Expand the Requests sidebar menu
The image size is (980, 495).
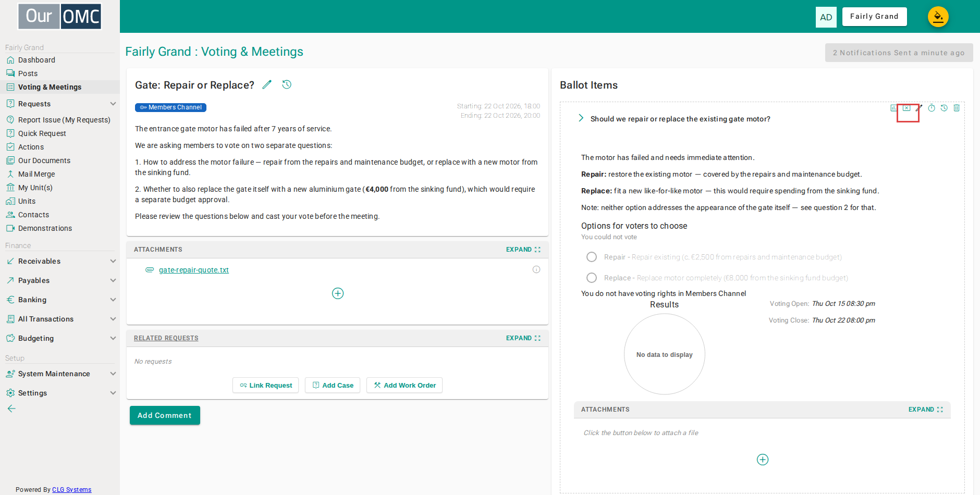tap(113, 104)
